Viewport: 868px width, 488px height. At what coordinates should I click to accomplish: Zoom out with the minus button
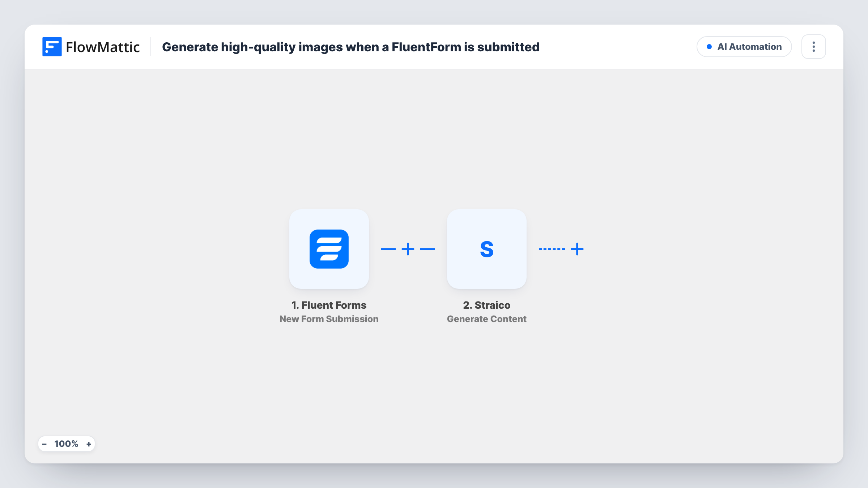(x=44, y=444)
